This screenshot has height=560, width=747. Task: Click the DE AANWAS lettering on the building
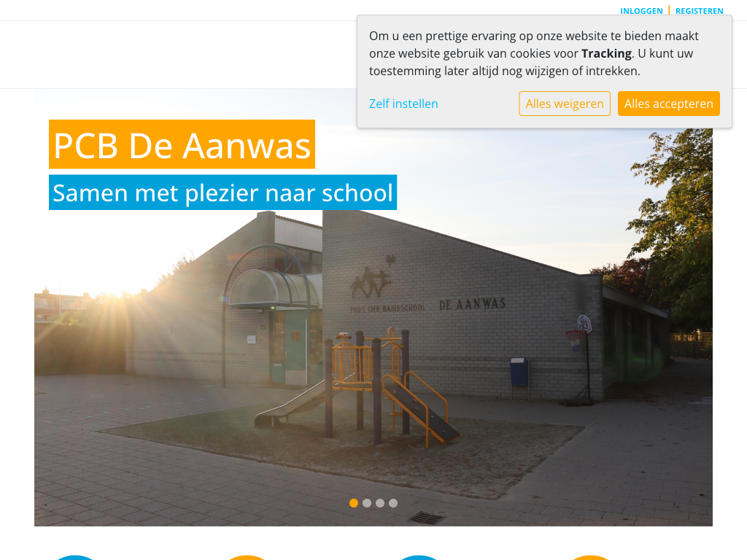pos(472,304)
